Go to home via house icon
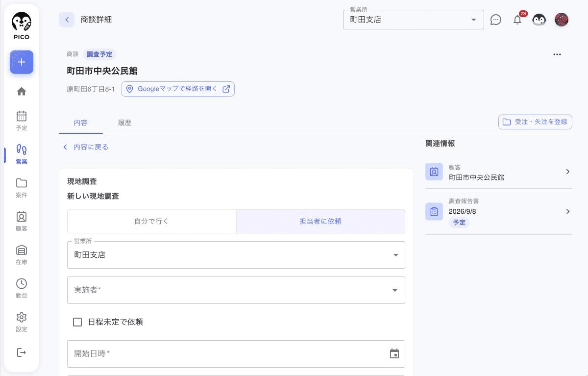Viewport: 588px width, 376px height. coord(22,92)
